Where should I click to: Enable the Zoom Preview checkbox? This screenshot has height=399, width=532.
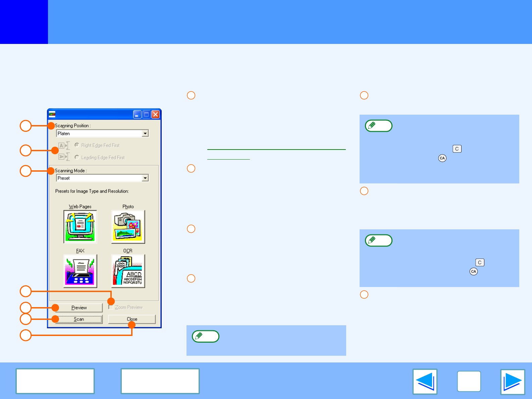[x=111, y=307]
